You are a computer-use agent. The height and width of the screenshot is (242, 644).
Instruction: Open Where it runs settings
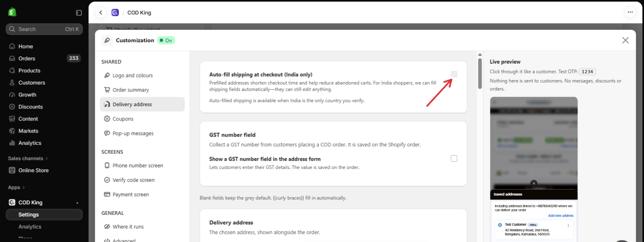tap(142, 226)
